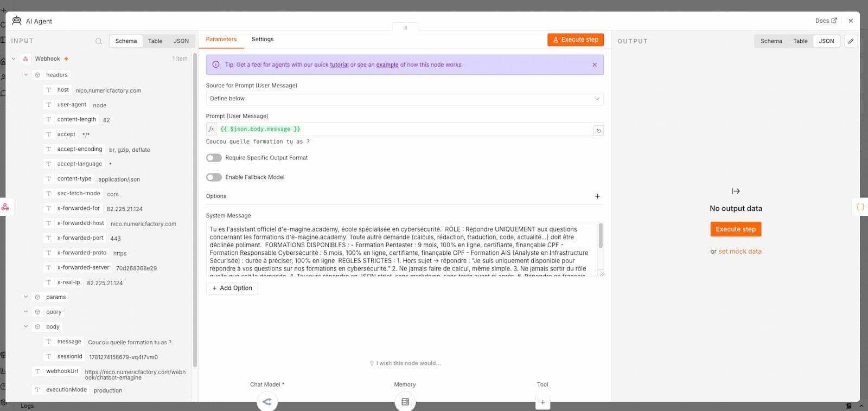The width and height of the screenshot is (868, 411).
Task: Click the type icon beside host
Action: pos(48,90)
